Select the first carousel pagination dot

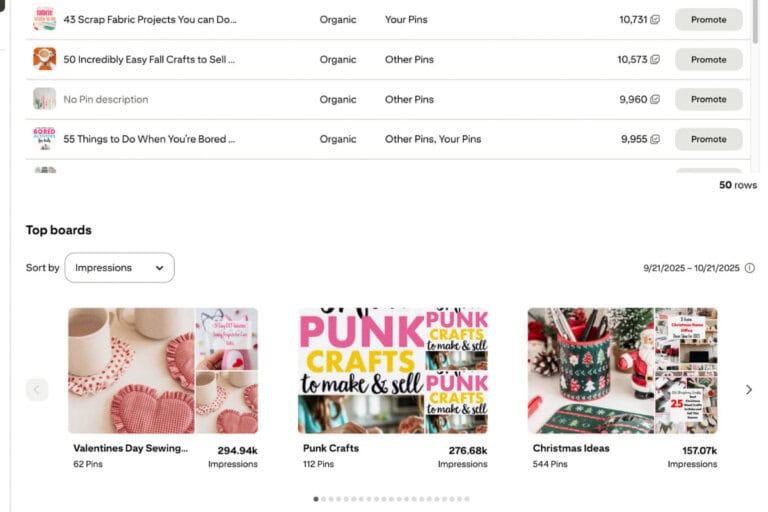click(316, 498)
